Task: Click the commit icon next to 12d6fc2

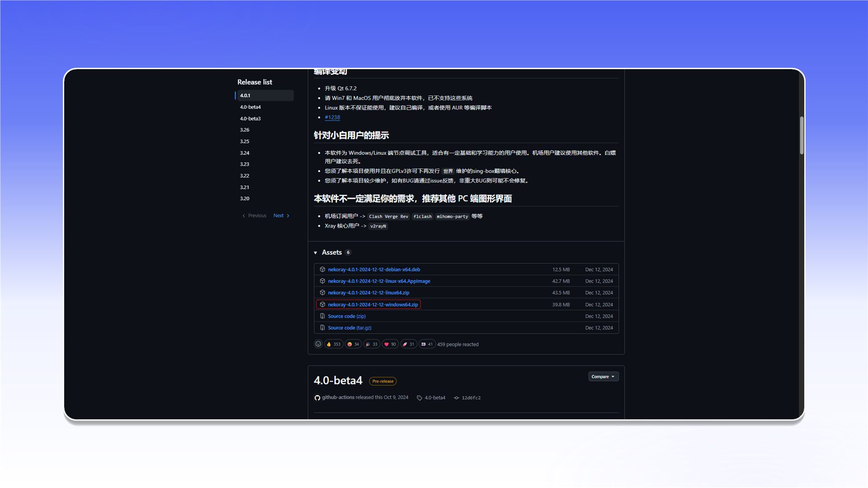Action: pos(457,398)
